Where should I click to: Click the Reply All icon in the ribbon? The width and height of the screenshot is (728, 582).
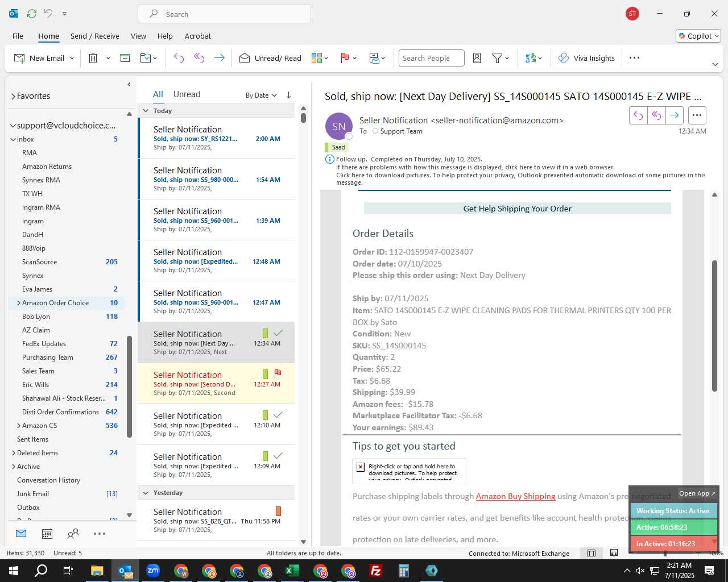pos(199,58)
